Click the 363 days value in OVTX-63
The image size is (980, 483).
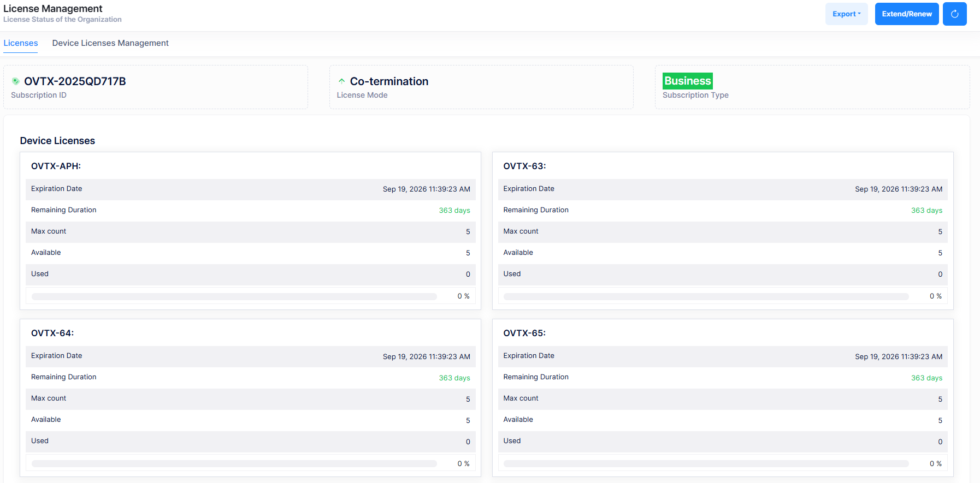pyautogui.click(x=926, y=211)
